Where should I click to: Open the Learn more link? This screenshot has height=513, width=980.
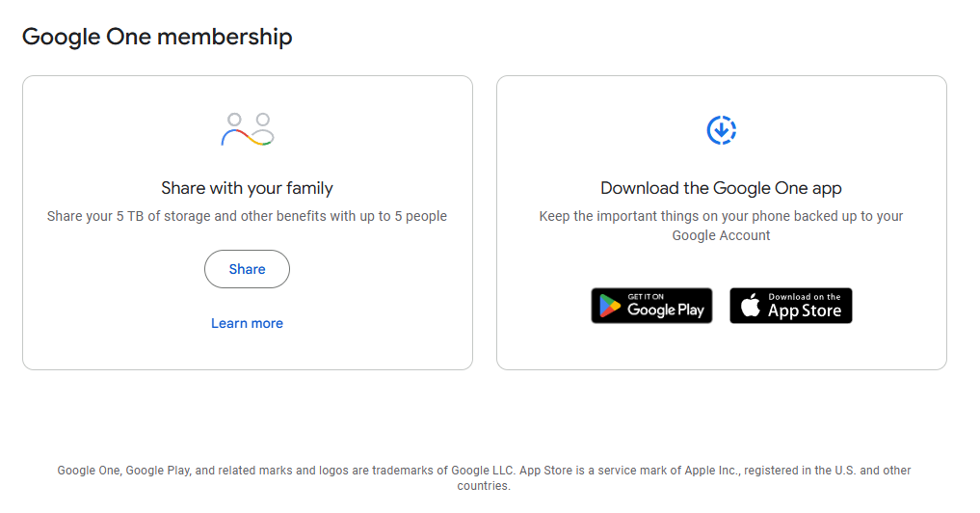(x=247, y=323)
